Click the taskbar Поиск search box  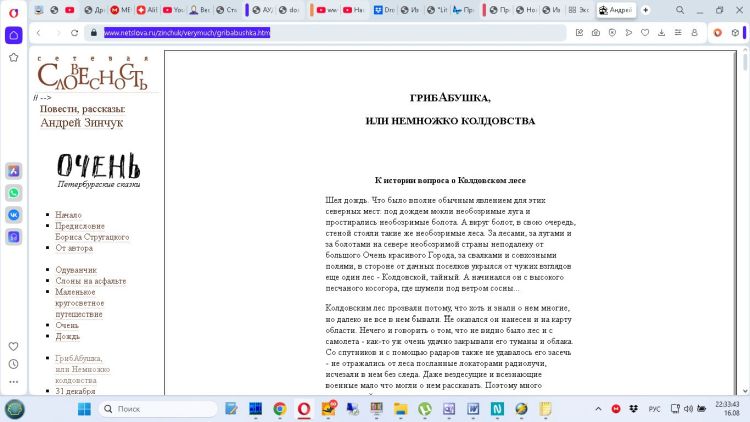158,409
